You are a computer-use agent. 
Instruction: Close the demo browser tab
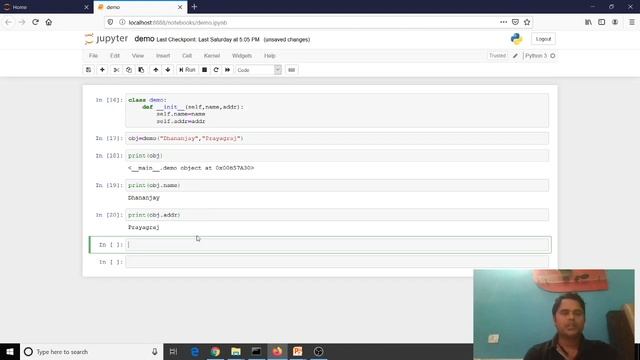pyautogui.click(x=180, y=7)
